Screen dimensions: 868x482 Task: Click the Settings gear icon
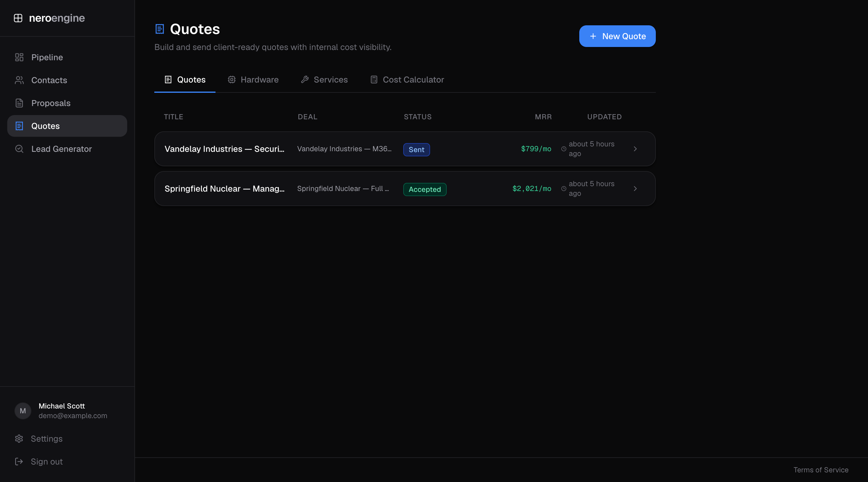pos(19,439)
